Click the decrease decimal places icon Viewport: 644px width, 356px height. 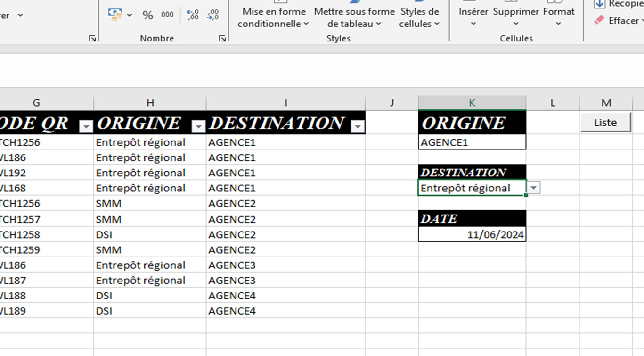point(213,15)
